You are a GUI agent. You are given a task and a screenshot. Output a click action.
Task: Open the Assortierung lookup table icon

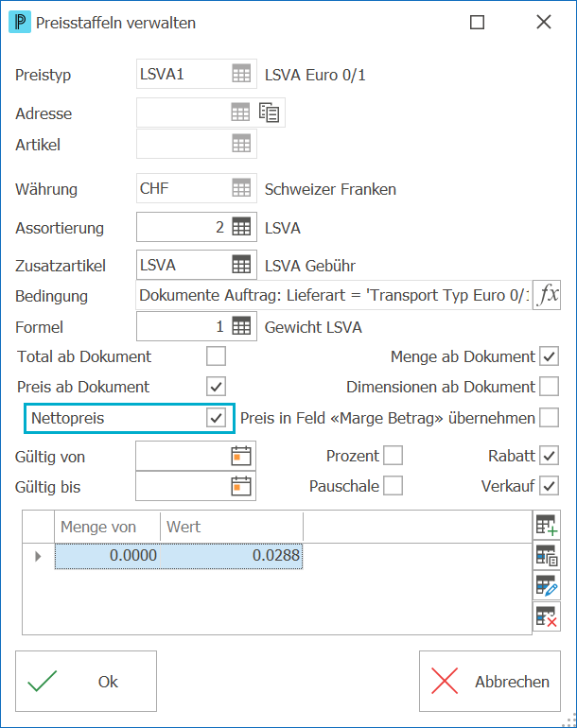tap(241, 227)
